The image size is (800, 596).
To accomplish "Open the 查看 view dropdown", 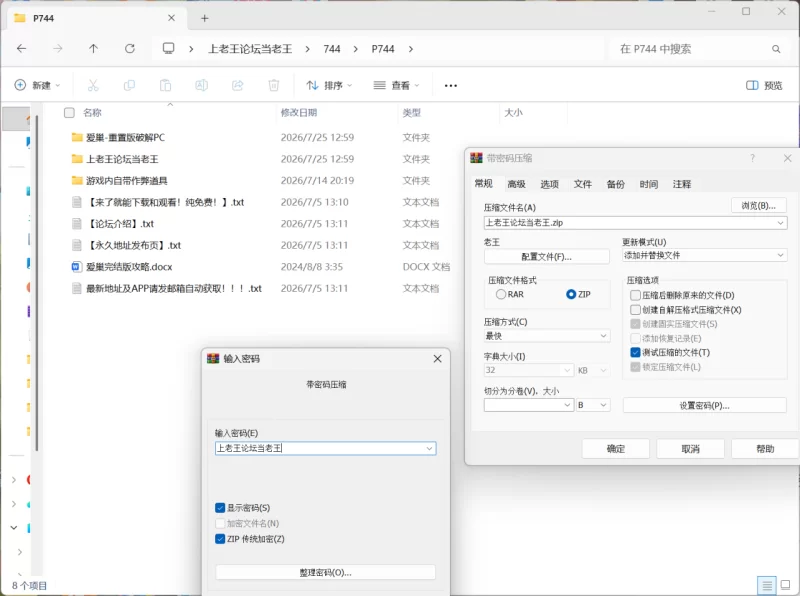I will pyautogui.click(x=396, y=85).
